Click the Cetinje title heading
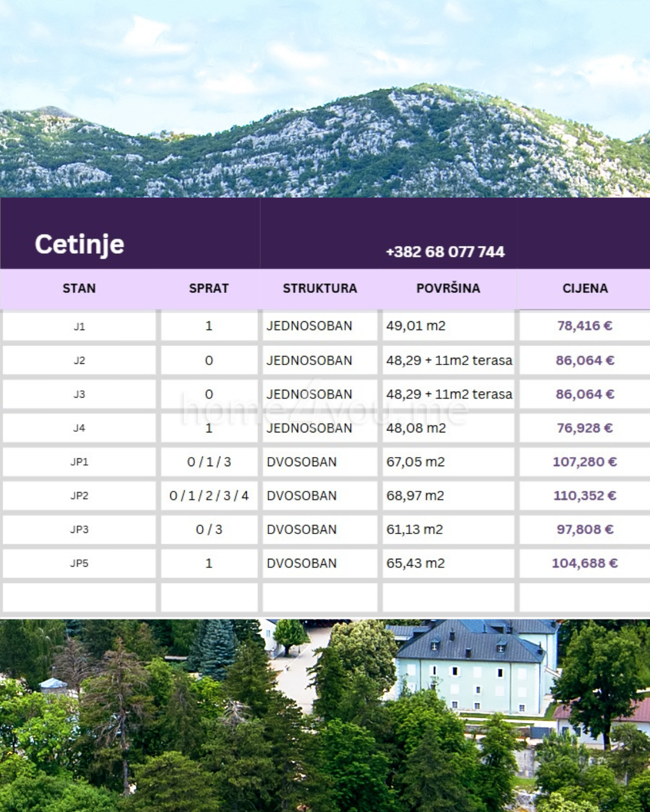The image size is (650, 812). pos(79,244)
